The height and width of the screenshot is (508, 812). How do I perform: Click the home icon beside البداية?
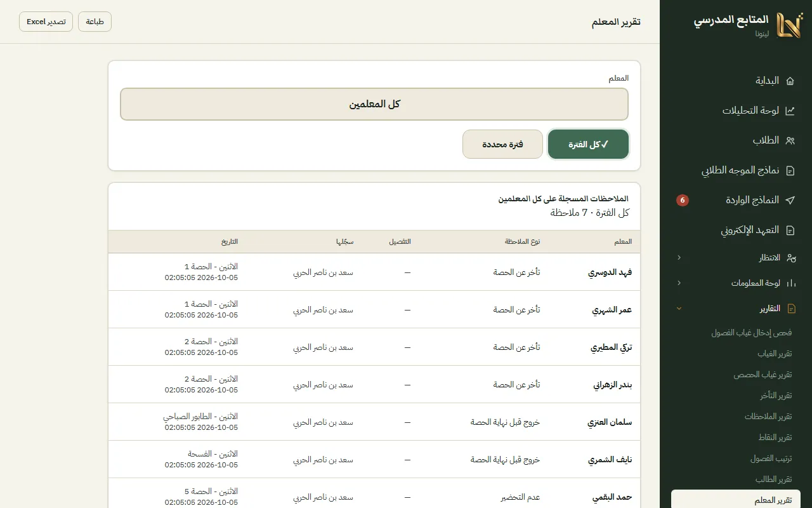point(790,81)
